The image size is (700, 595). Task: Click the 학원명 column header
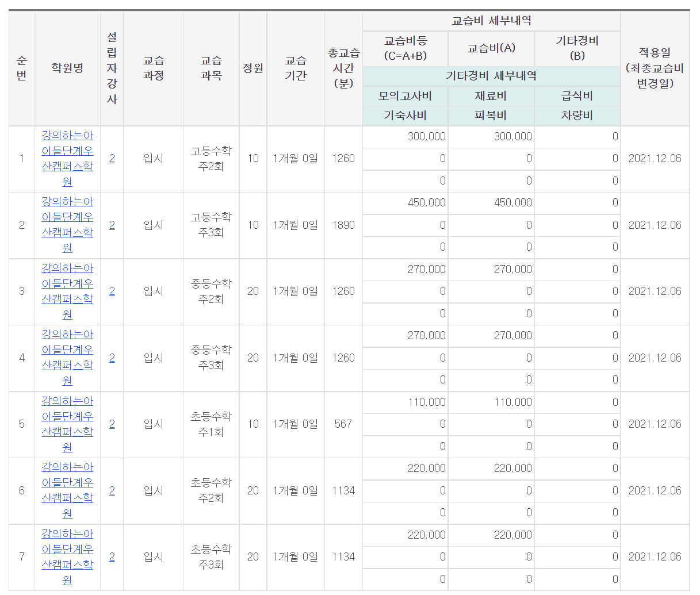(x=67, y=68)
